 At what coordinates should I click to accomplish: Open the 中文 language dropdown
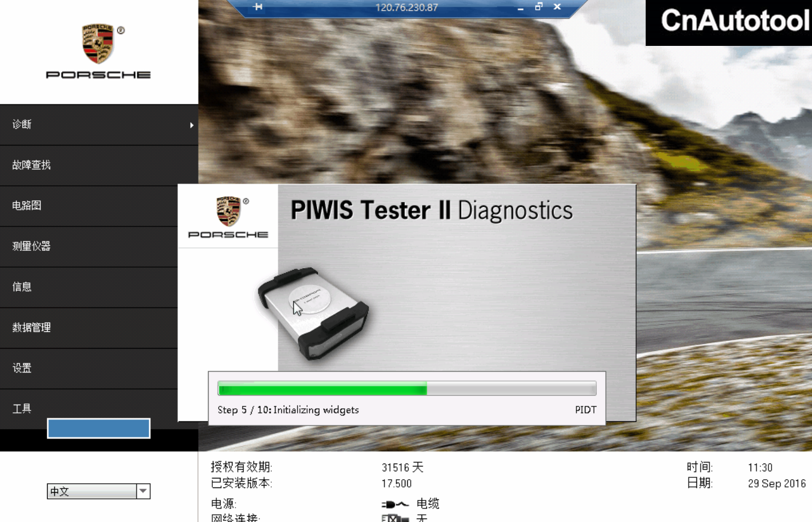[98, 492]
